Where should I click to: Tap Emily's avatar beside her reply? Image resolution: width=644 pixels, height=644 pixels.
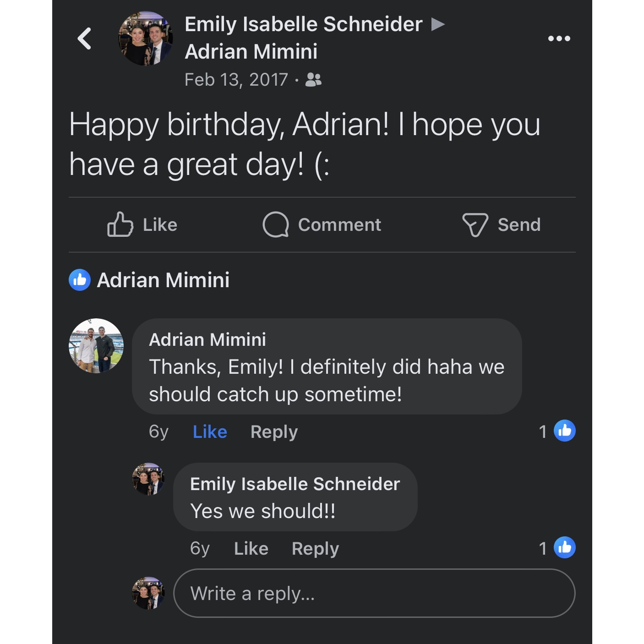[x=148, y=479]
